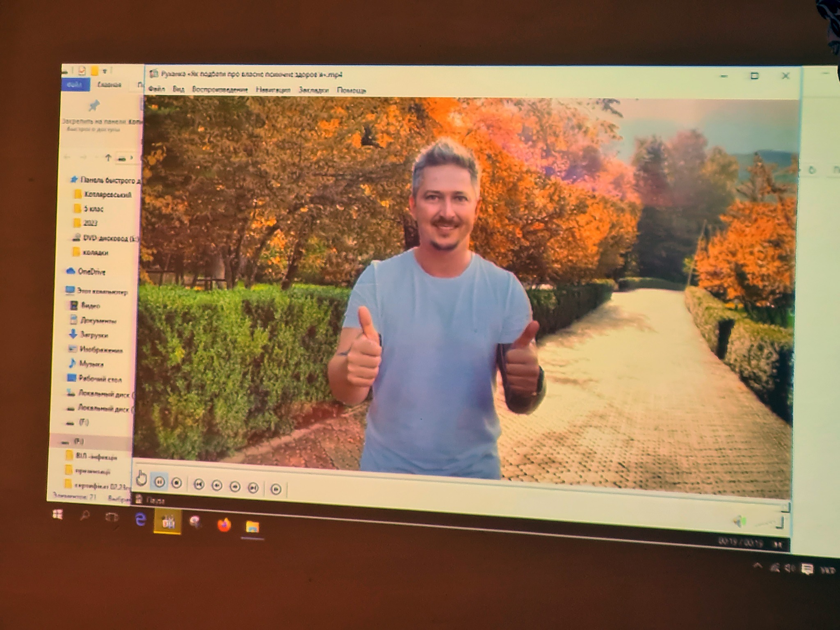Select Этот компьютер in the navigation pane

pyautogui.click(x=97, y=292)
